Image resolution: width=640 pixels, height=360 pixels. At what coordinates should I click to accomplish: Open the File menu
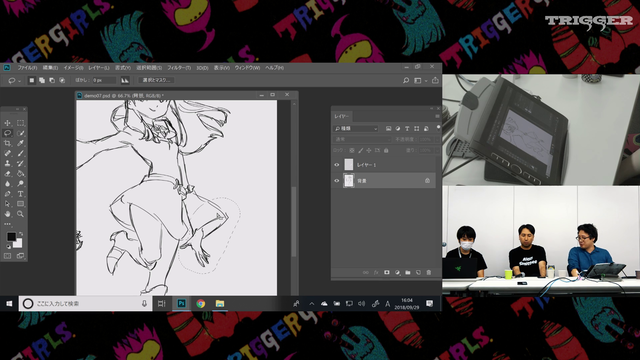[27, 68]
